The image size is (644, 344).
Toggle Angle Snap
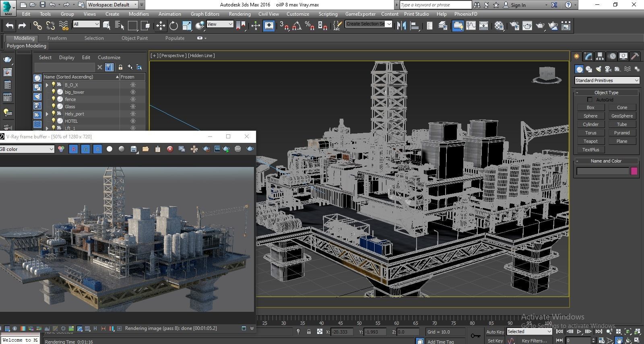point(297,26)
